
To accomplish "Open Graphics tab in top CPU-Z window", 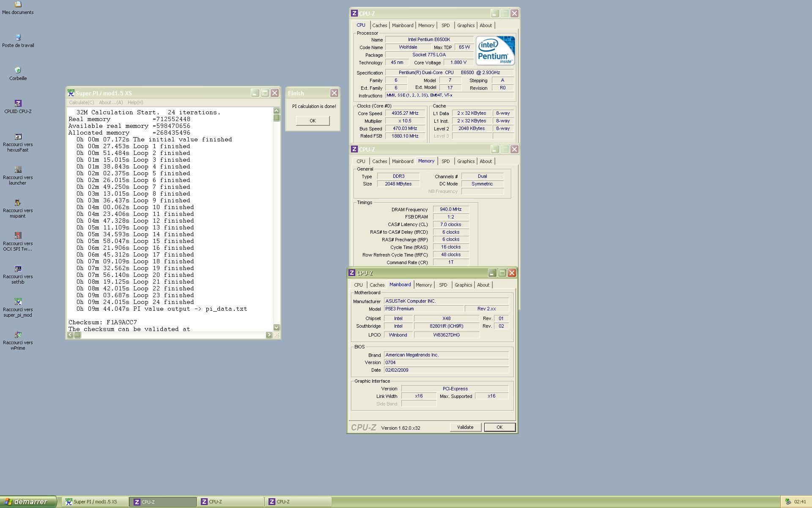I will click(466, 25).
